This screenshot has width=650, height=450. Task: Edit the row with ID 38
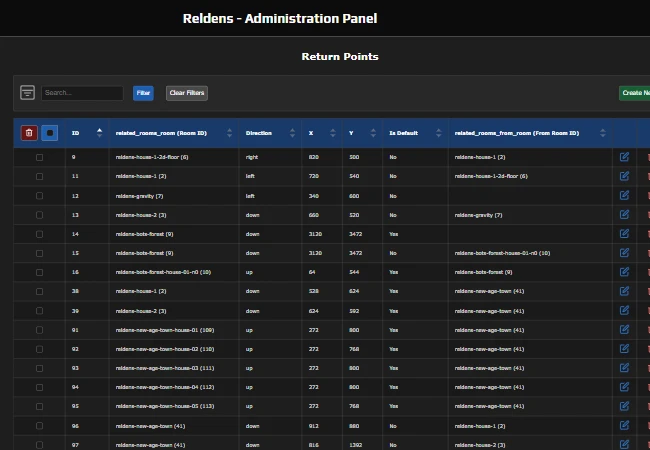click(x=624, y=291)
